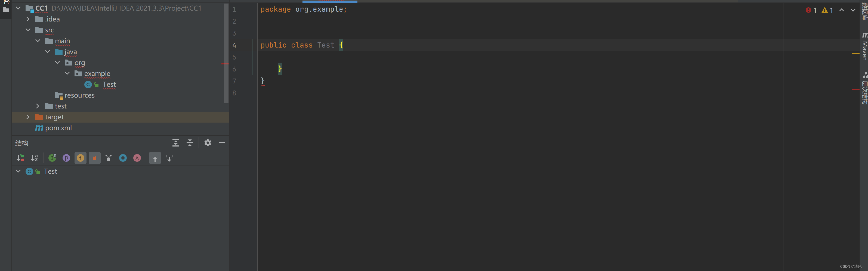Select Test node in structure panel
This screenshot has width=868, height=271.
[51, 171]
